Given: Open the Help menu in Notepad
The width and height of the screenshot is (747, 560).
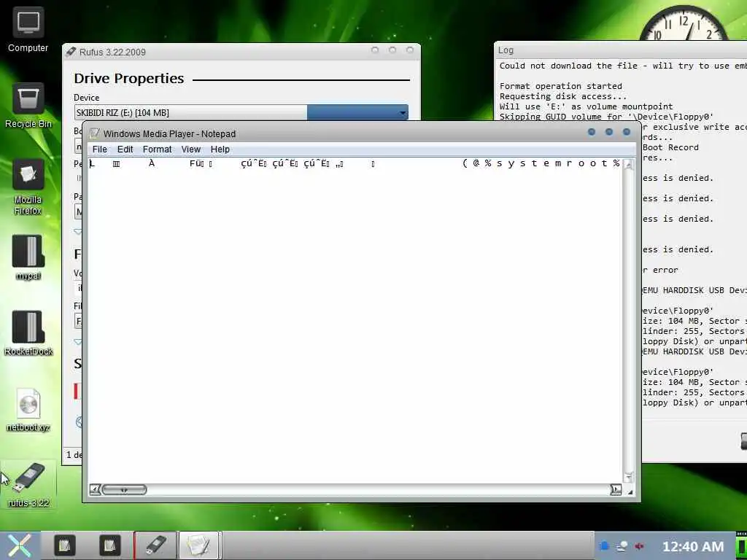Looking at the screenshot, I should [x=220, y=149].
